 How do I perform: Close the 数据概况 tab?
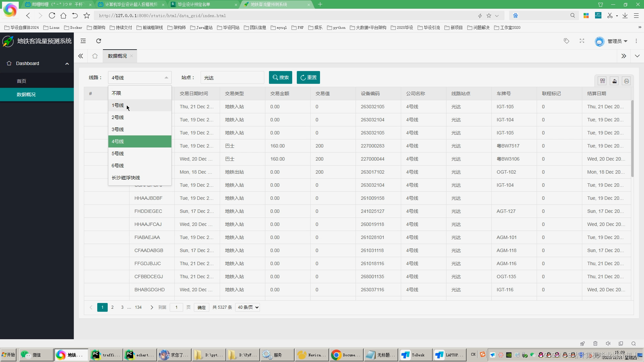(x=131, y=56)
